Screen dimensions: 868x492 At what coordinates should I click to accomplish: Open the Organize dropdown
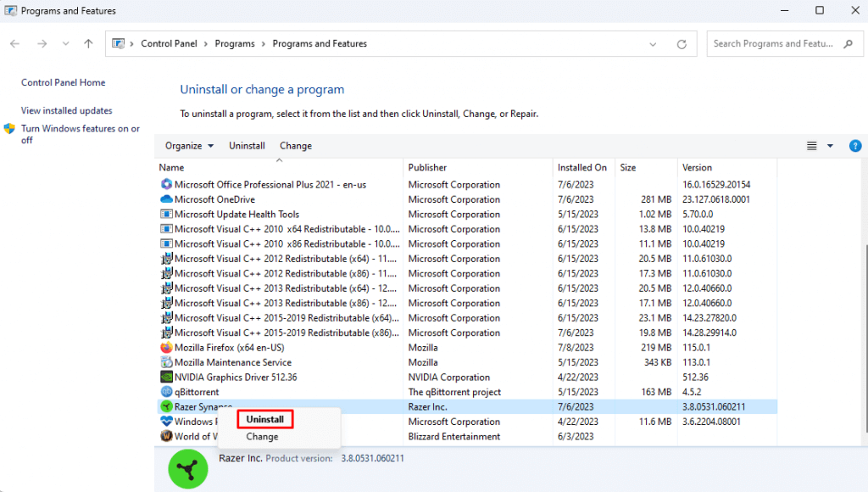[189, 146]
